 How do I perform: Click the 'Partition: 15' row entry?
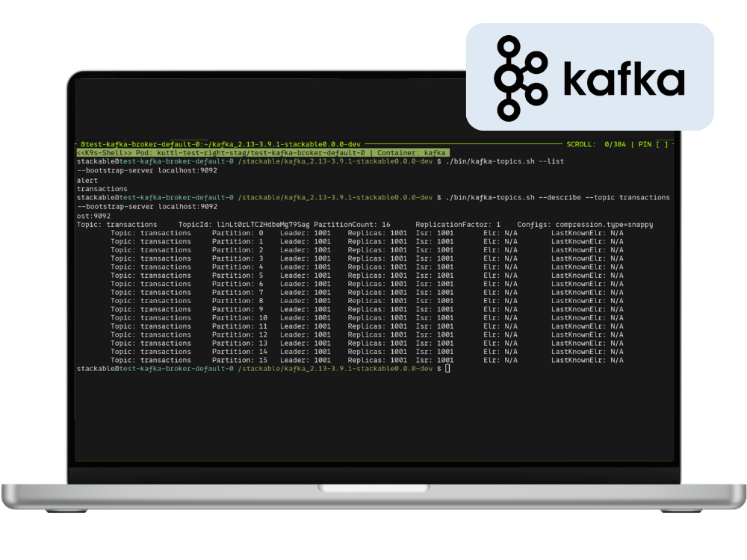[x=240, y=361]
